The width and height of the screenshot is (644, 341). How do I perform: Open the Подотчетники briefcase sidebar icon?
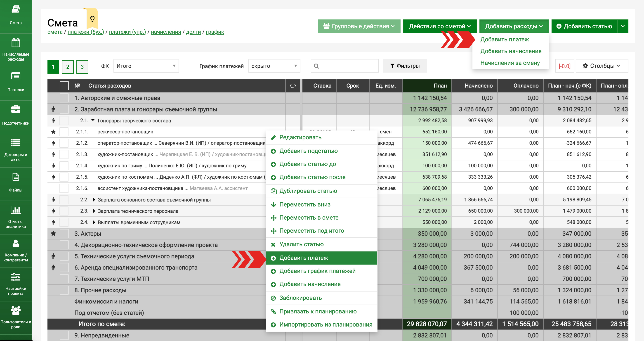click(x=16, y=109)
